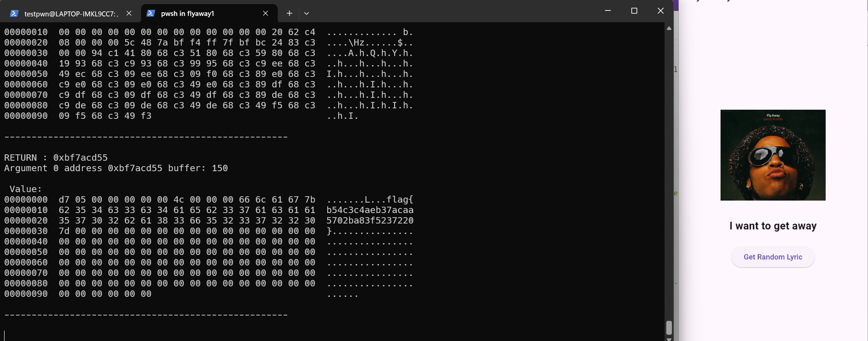Click the 'I want to get away' lyric text
The image size is (868, 341).
tap(773, 226)
